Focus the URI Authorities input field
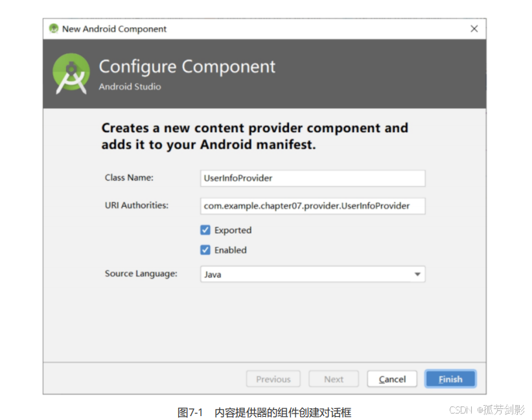 tap(312, 206)
